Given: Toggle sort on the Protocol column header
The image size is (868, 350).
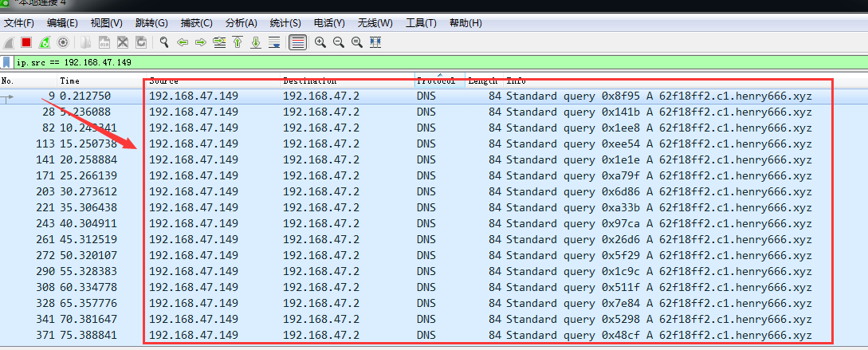Looking at the screenshot, I should [439, 81].
